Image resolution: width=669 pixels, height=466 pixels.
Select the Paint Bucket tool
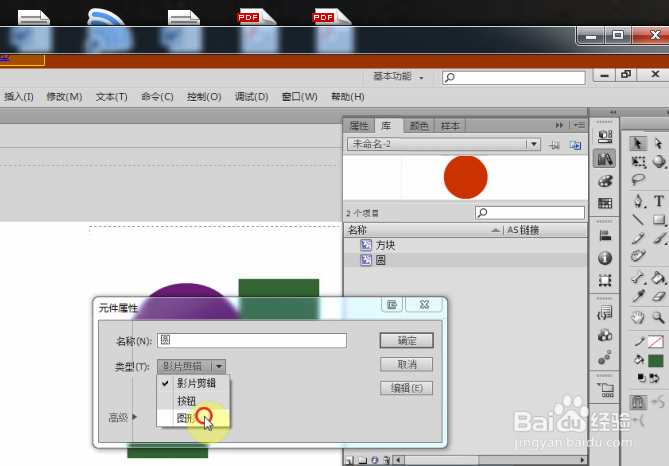point(658,278)
